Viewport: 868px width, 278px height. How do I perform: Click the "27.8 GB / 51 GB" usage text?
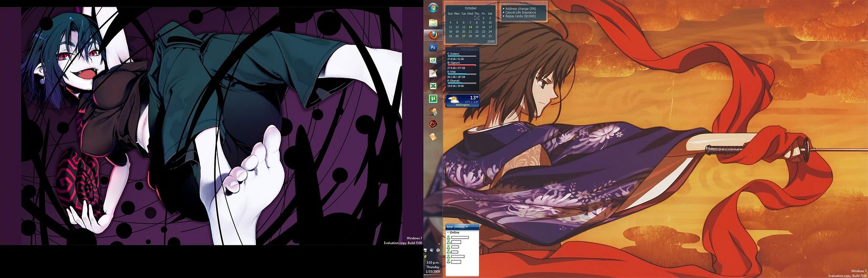pos(456,59)
